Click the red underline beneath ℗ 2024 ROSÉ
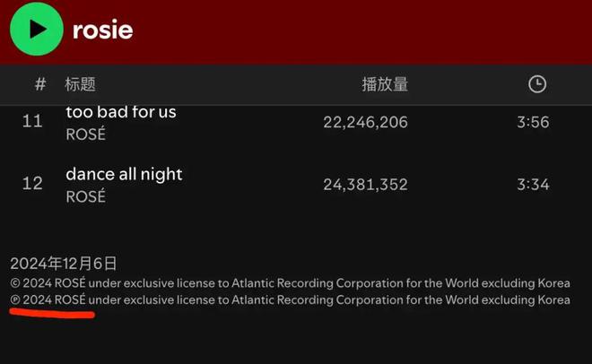Viewport: 592px width, 364px height. (52, 313)
